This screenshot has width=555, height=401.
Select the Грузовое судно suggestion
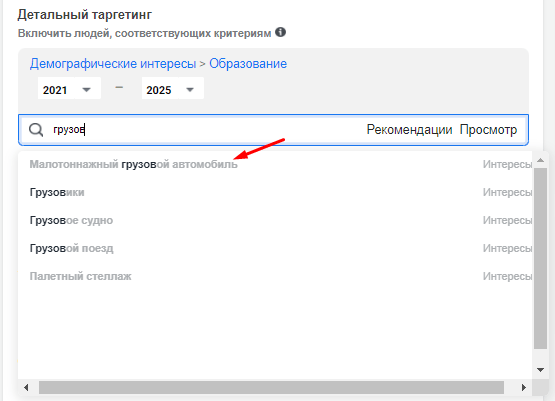pos(275,220)
